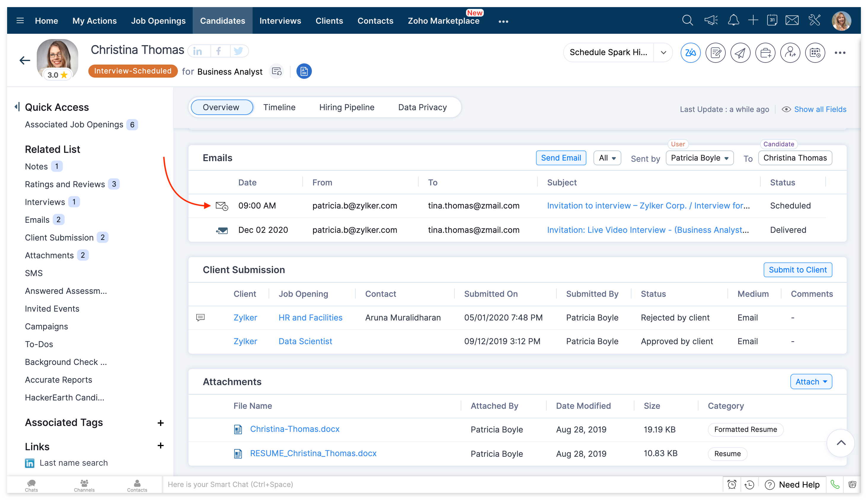
Task: Click the send email paper-plane icon
Action: (x=740, y=53)
